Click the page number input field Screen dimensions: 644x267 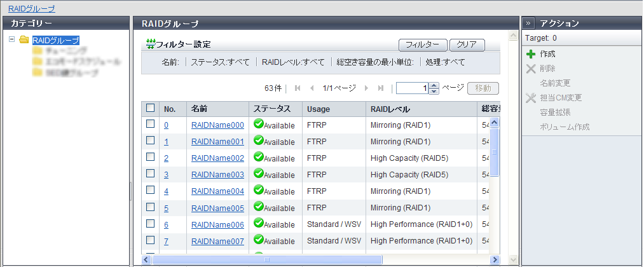point(412,88)
